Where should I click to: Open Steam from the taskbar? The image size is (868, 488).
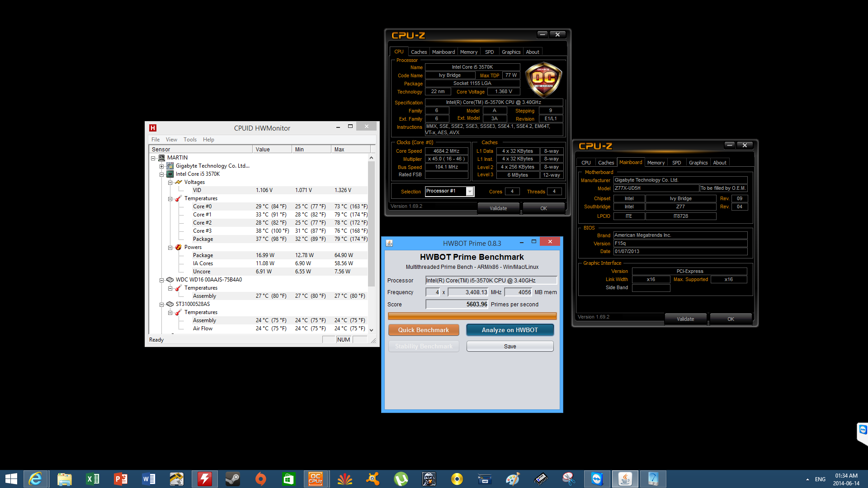coord(232,479)
